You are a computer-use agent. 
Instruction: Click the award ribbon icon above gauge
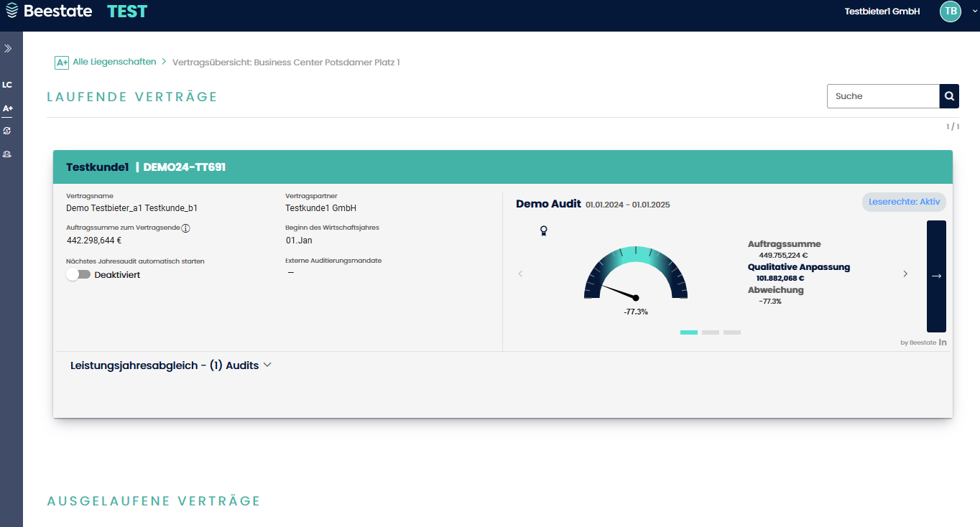pyautogui.click(x=544, y=230)
